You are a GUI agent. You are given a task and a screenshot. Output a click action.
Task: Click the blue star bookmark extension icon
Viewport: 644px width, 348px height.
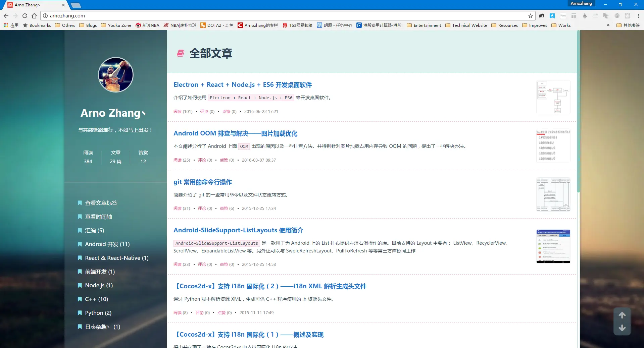click(552, 16)
